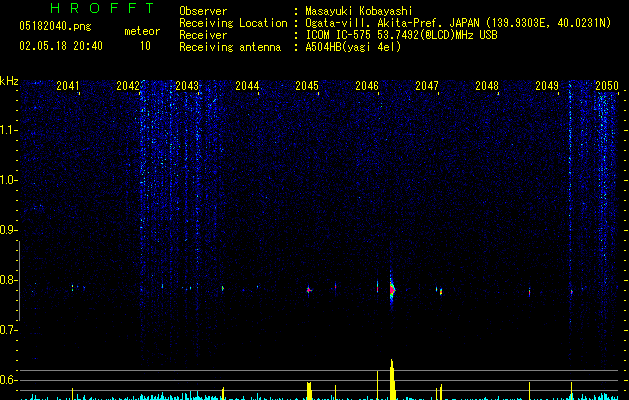This screenshot has height=400, width=629.
Task: Click the 2048 time marker
Action: click(x=487, y=86)
